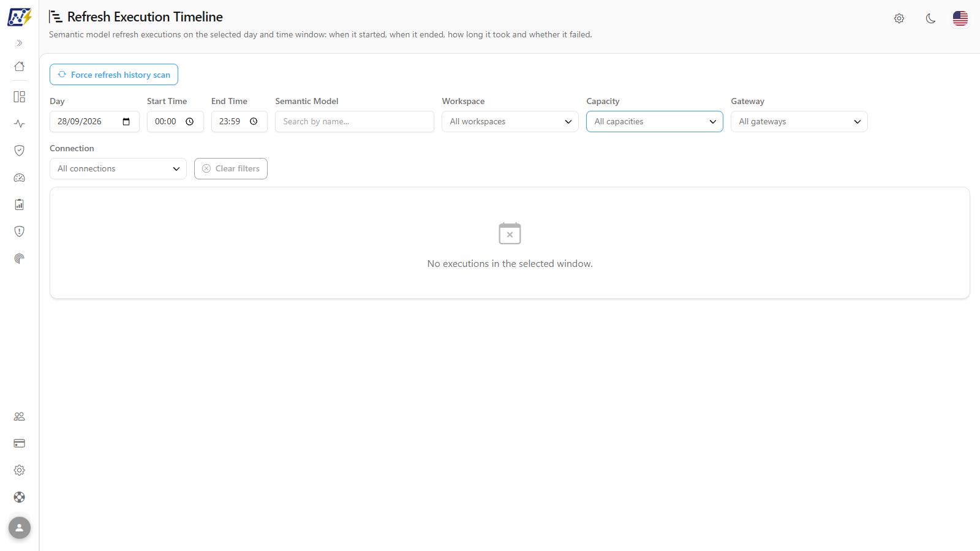This screenshot has height=551, width=980.
Task: Open the All capacities dropdown
Action: tap(655, 121)
